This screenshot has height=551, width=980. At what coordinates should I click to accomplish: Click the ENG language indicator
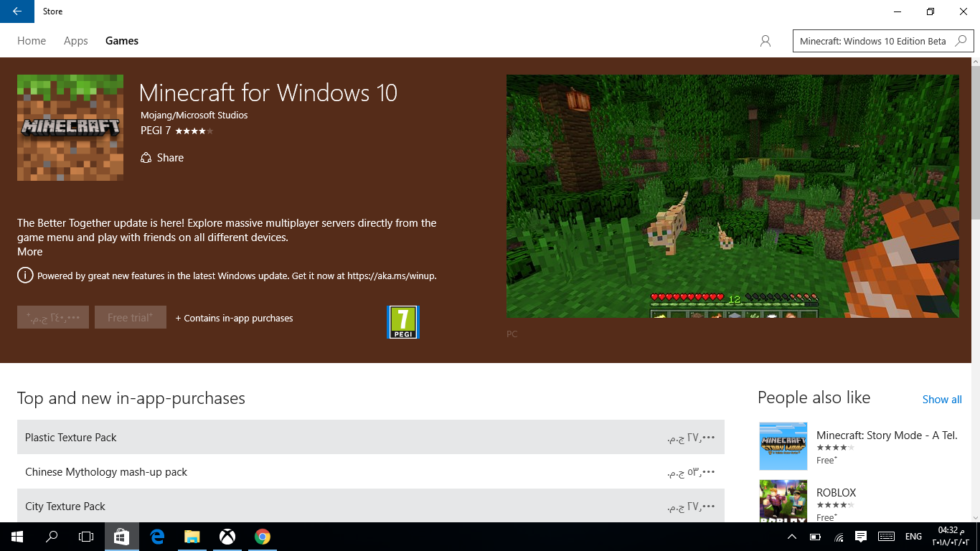click(913, 537)
